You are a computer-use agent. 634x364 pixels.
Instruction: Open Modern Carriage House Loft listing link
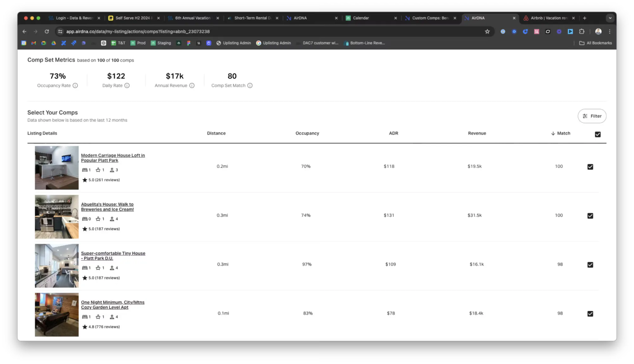pyautogui.click(x=113, y=158)
